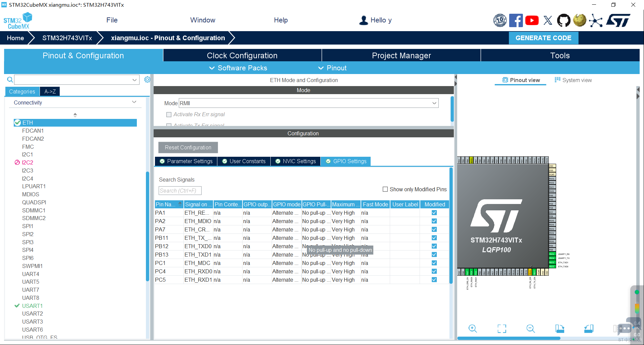Click the STM32H743VITx breadcrumb
The width and height of the screenshot is (644, 345).
pyautogui.click(x=67, y=38)
